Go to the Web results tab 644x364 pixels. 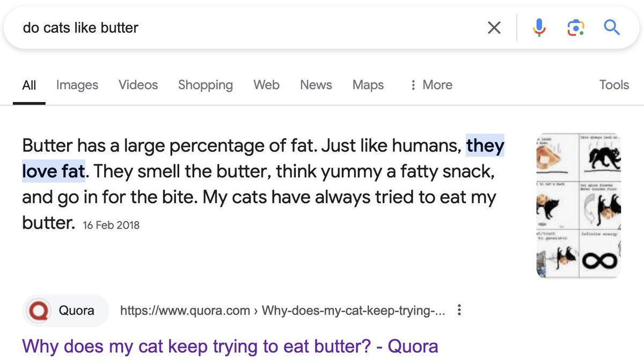click(x=266, y=85)
